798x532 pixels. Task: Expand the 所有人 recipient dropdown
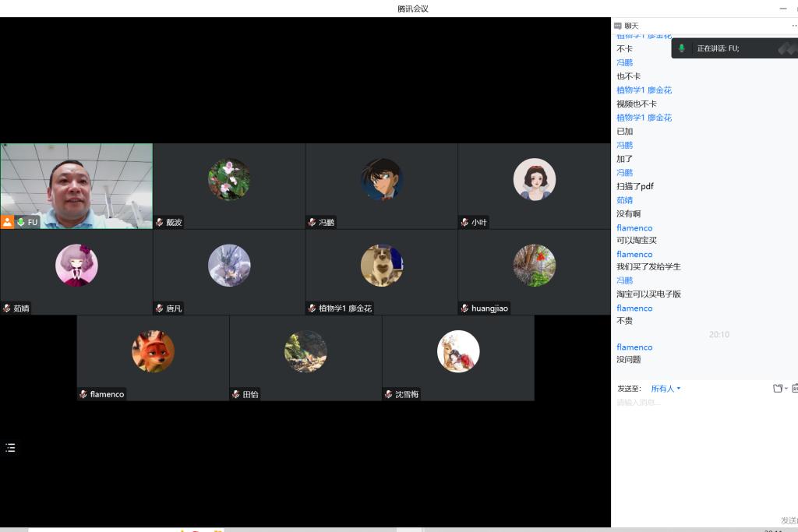pos(666,388)
